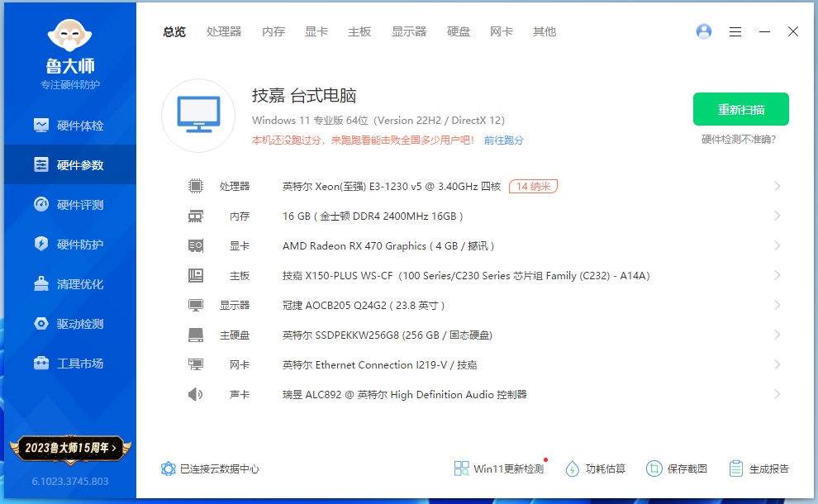Expand the graphics card row chevron

click(777, 246)
